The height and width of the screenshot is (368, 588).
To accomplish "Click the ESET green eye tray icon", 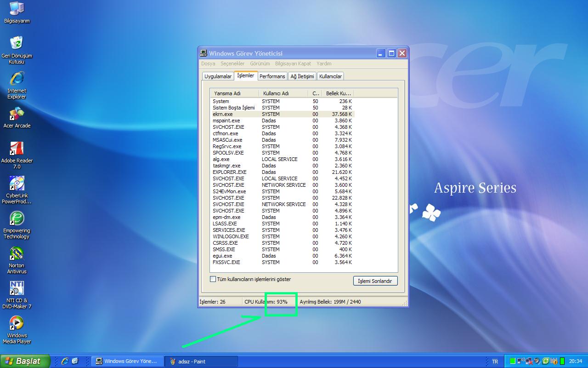I will point(546,361).
